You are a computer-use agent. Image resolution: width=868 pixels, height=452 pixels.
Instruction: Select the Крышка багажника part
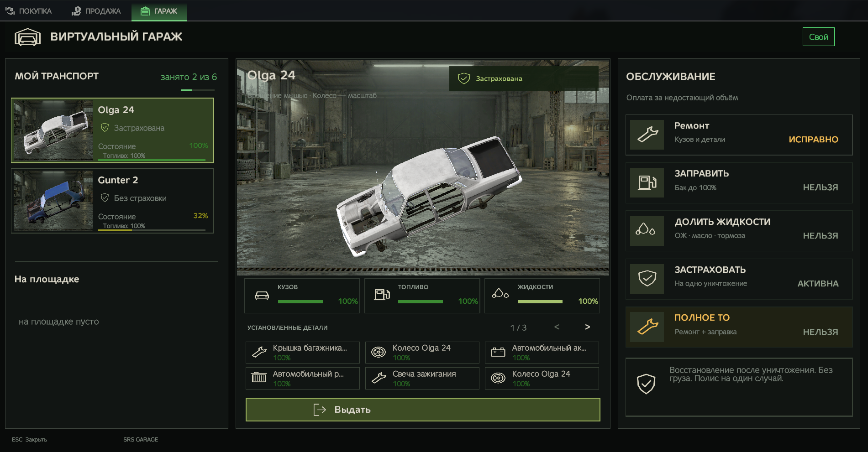pos(303,353)
